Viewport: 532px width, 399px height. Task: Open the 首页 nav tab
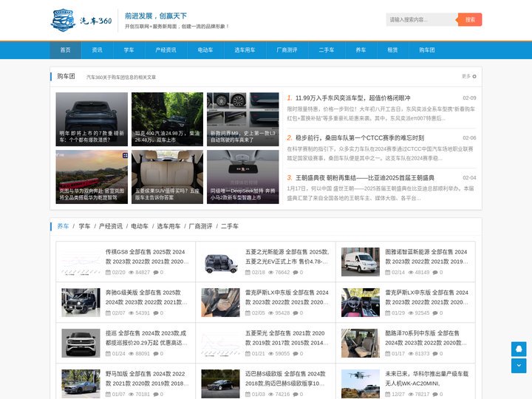[66, 50]
